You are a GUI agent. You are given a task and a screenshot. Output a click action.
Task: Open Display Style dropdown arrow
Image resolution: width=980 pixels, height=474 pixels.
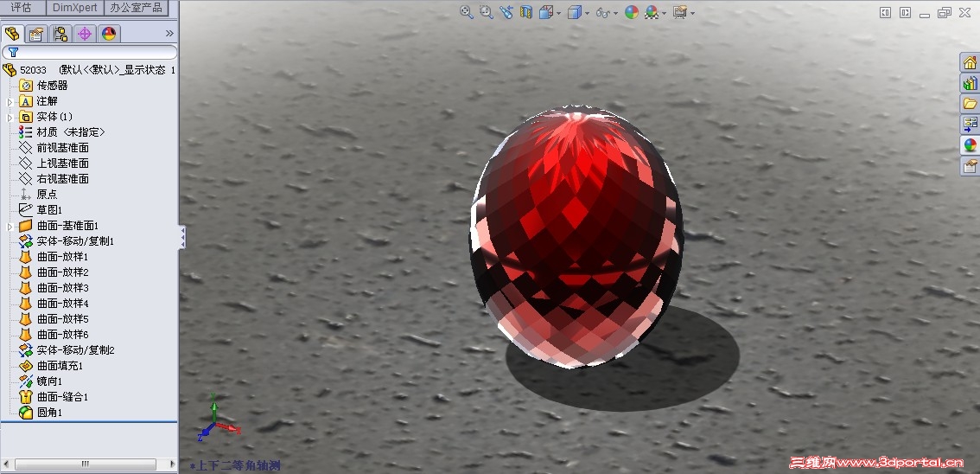click(587, 12)
